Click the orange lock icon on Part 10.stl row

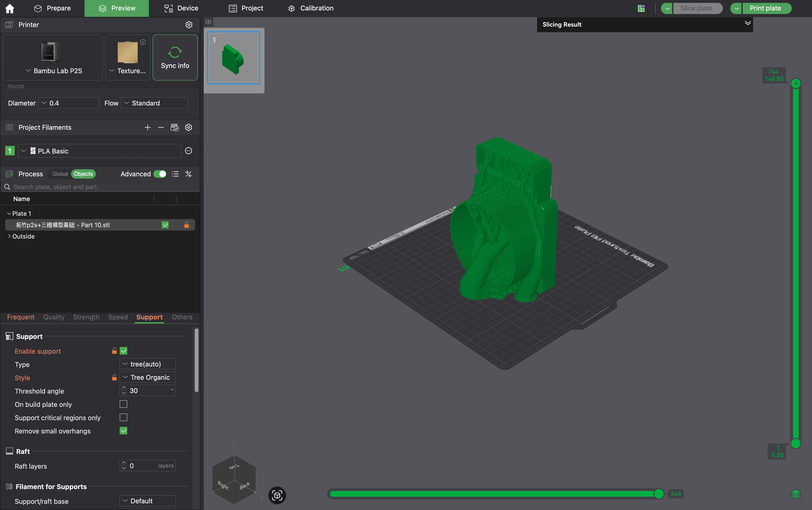click(186, 225)
